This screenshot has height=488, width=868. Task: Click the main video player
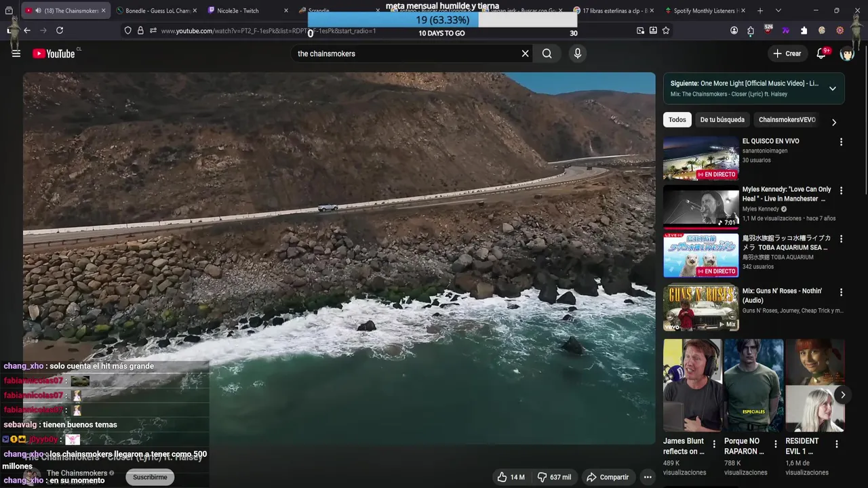(x=339, y=258)
